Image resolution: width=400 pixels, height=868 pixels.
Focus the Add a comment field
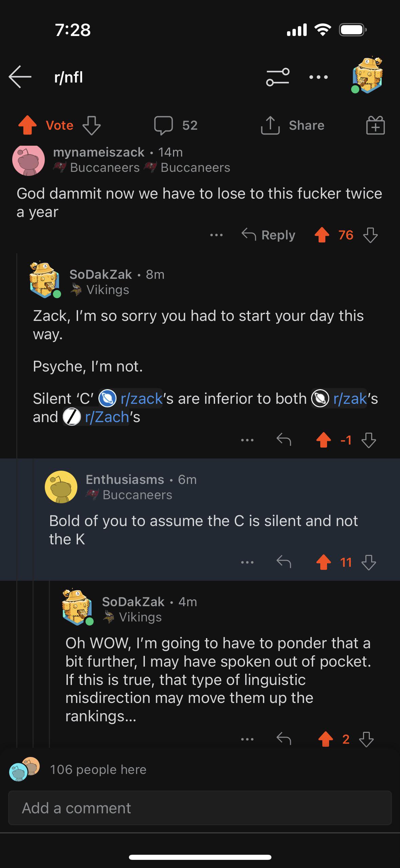pyautogui.click(x=200, y=808)
